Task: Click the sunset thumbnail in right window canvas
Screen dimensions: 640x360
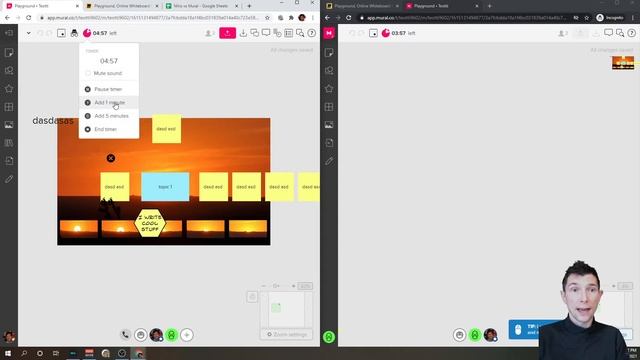Action: click(623, 63)
